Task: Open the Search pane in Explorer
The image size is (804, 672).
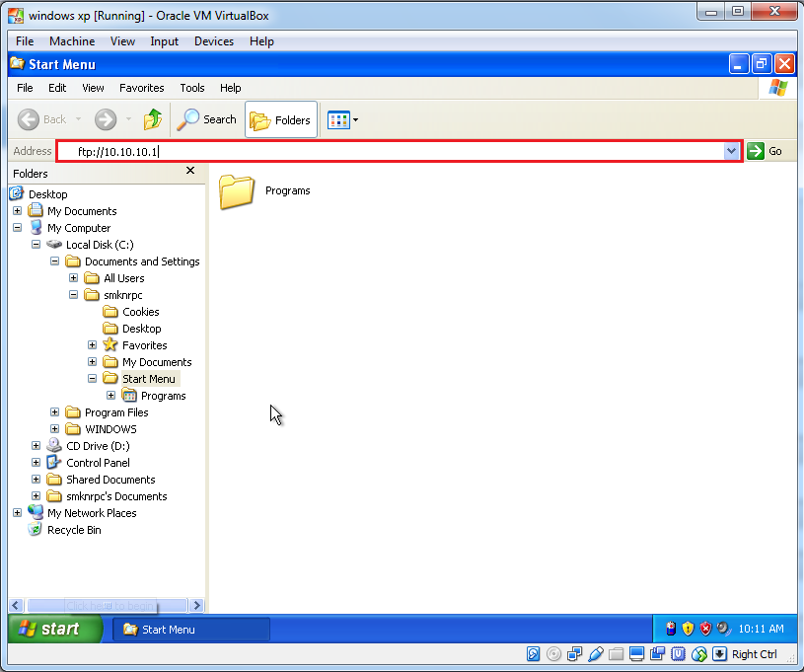Action: [x=206, y=119]
